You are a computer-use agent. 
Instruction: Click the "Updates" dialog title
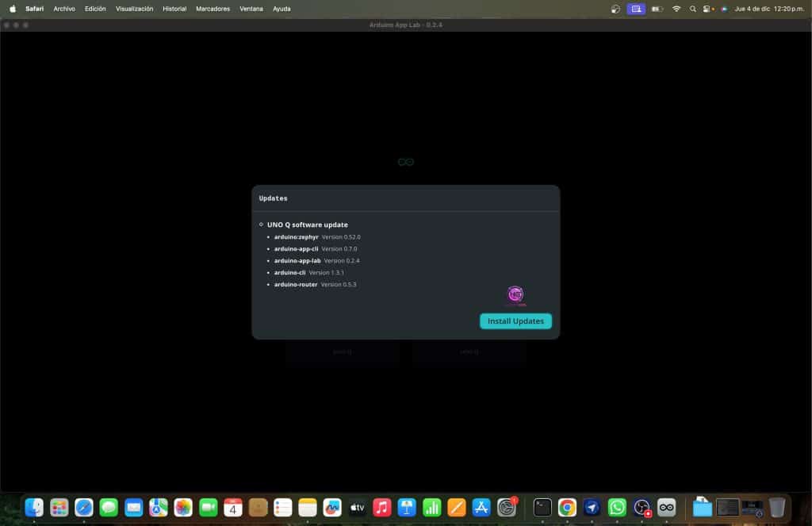273,198
